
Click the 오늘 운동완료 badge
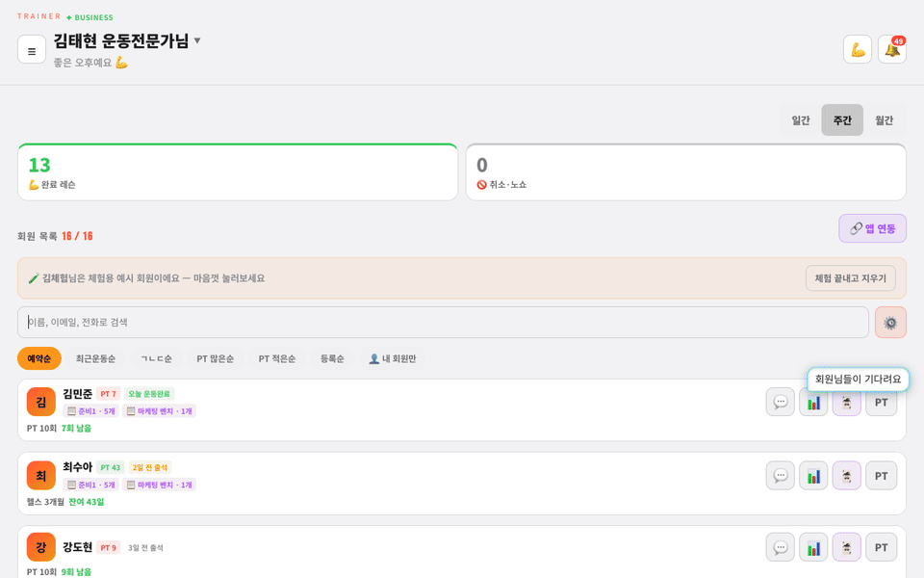(x=149, y=394)
